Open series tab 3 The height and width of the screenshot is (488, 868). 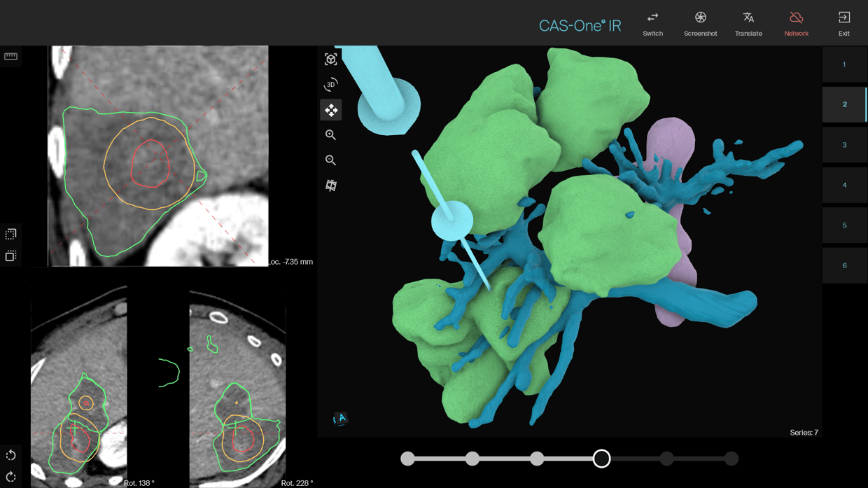coord(844,145)
